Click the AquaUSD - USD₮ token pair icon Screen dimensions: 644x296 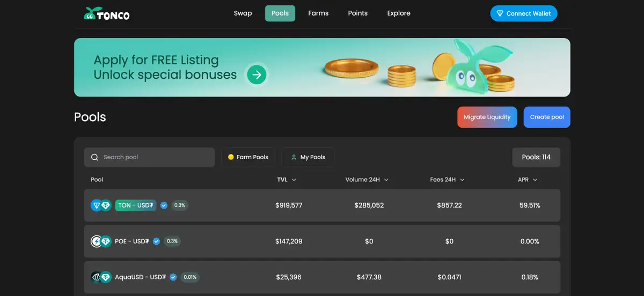(101, 277)
